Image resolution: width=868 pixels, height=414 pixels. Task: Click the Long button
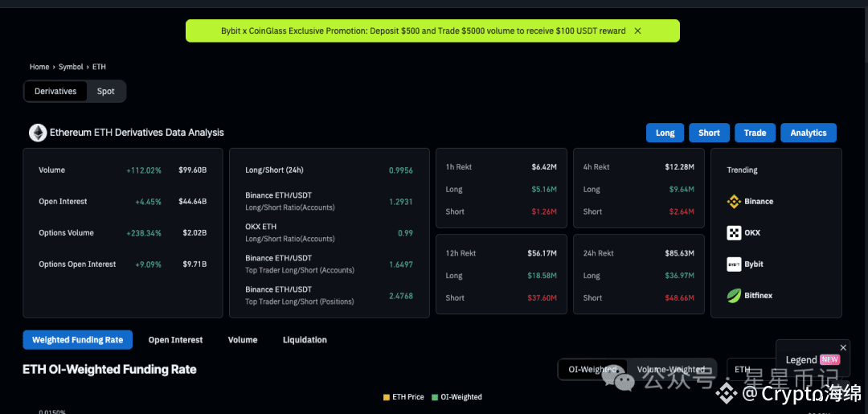[665, 133]
